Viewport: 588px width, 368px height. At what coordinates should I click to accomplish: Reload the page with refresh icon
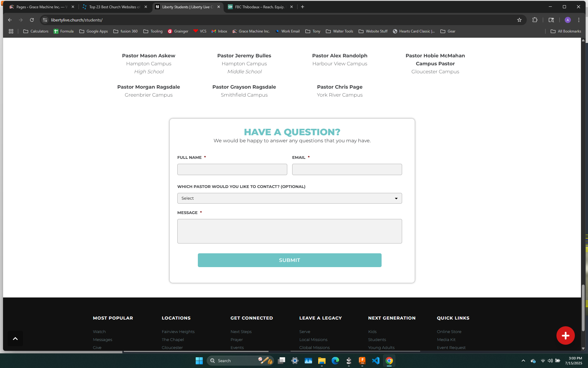click(x=32, y=20)
